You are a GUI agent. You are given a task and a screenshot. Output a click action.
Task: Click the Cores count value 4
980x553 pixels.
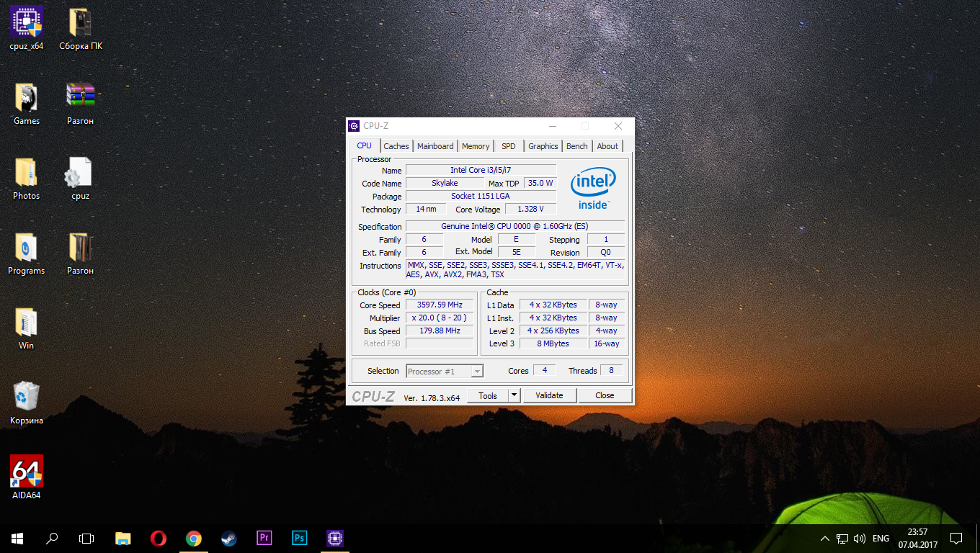tap(545, 370)
